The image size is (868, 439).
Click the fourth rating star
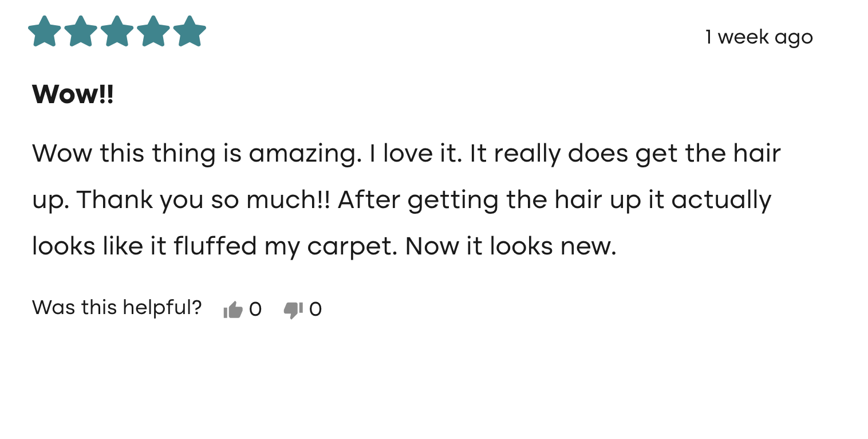(153, 32)
